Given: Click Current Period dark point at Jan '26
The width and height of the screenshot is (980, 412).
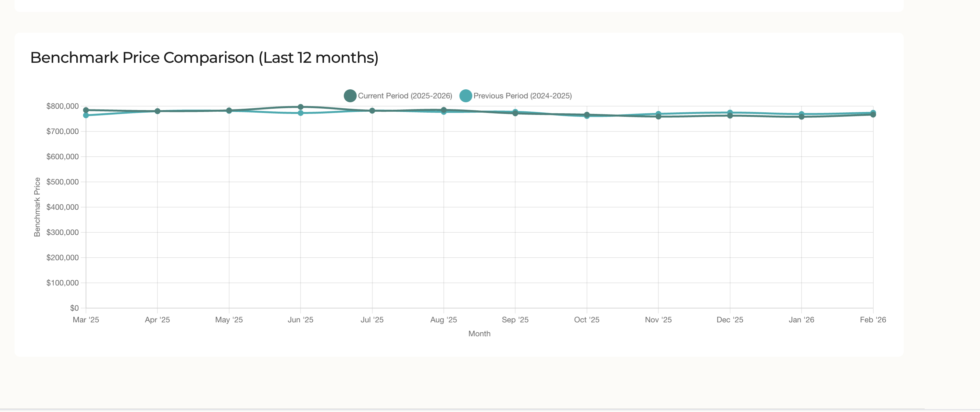Looking at the screenshot, I should 802,117.
